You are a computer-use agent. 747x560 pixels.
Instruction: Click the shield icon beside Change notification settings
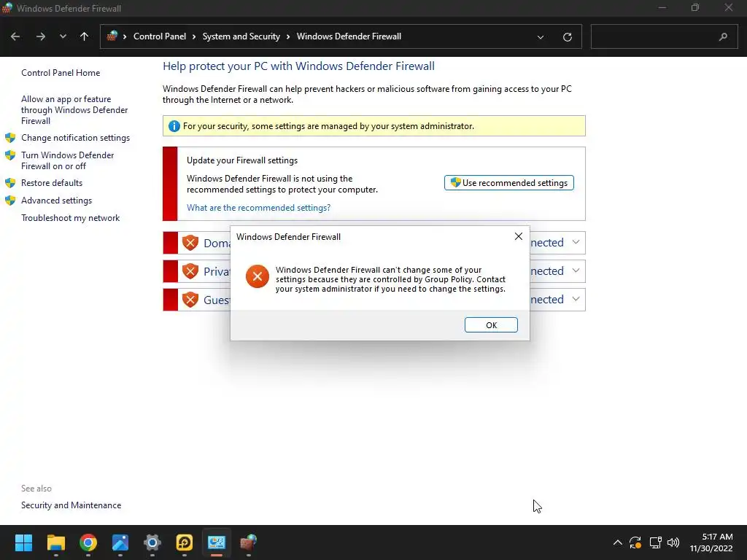[x=10, y=138]
